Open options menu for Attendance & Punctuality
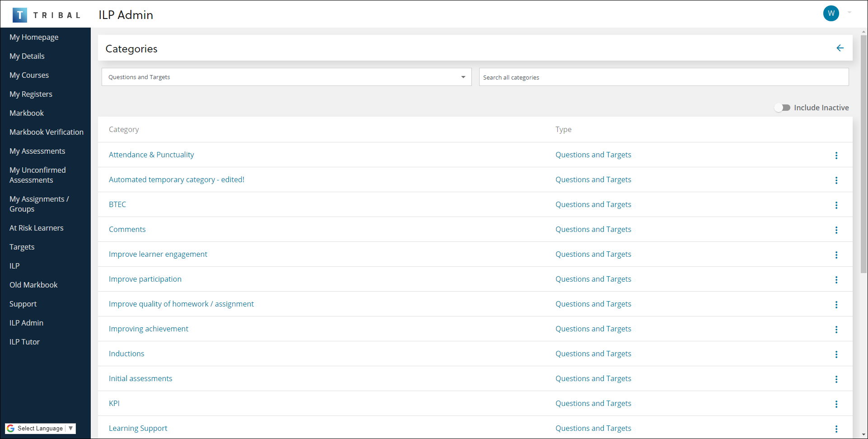The height and width of the screenshot is (439, 868). [836, 156]
